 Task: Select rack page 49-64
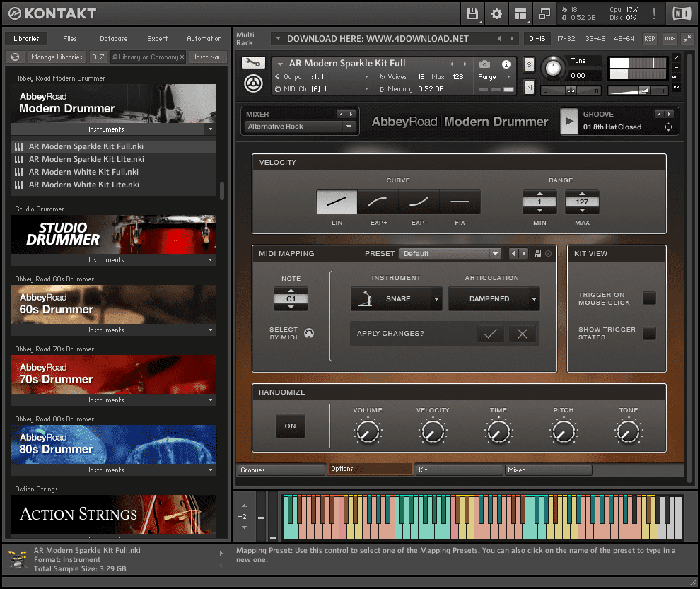[624, 39]
